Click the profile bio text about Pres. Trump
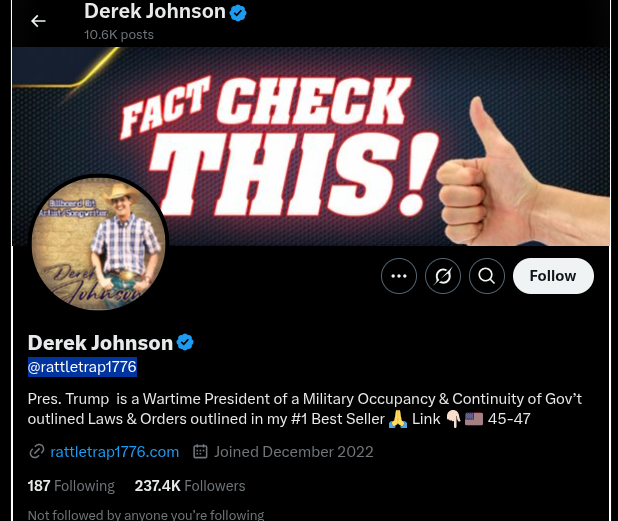The image size is (618, 521). click(x=304, y=409)
